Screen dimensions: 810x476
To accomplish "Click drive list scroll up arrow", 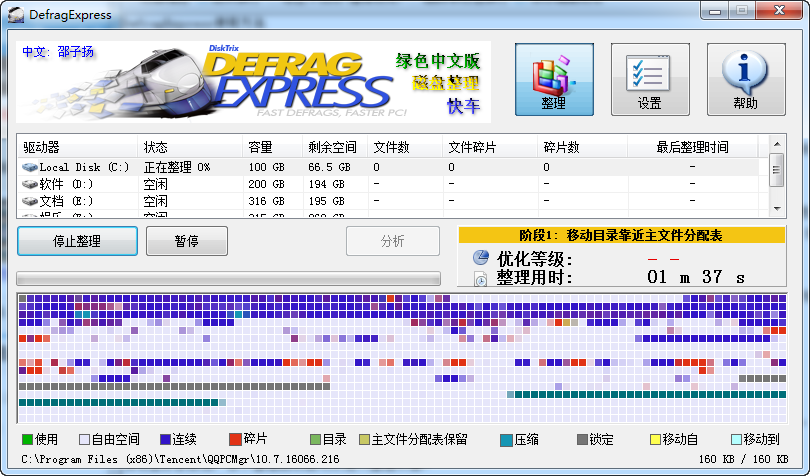I will click(x=777, y=144).
